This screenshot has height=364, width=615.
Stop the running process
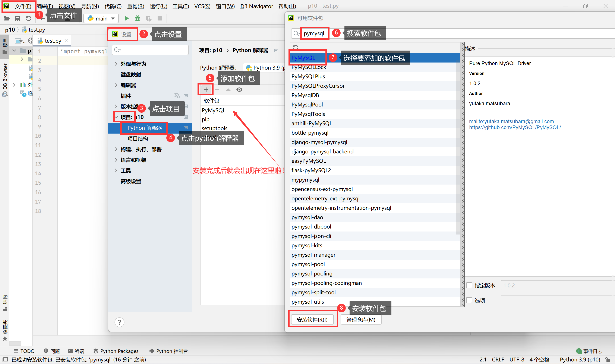160,18
